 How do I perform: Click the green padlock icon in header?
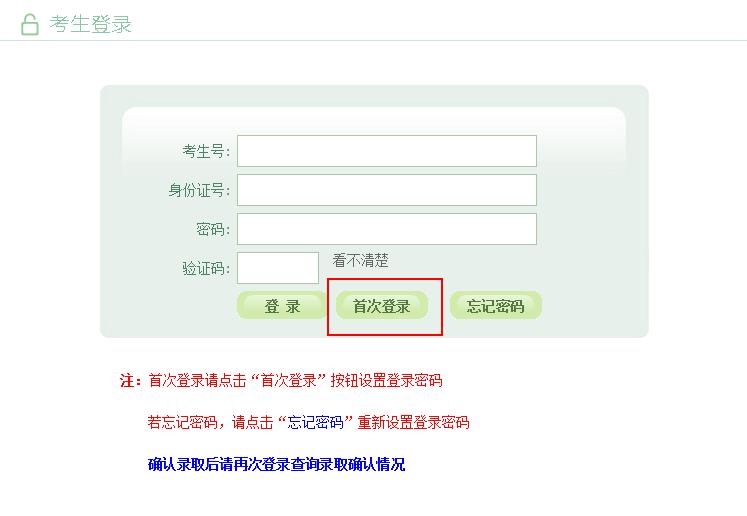pyautogui.click(x=30, y=24)
